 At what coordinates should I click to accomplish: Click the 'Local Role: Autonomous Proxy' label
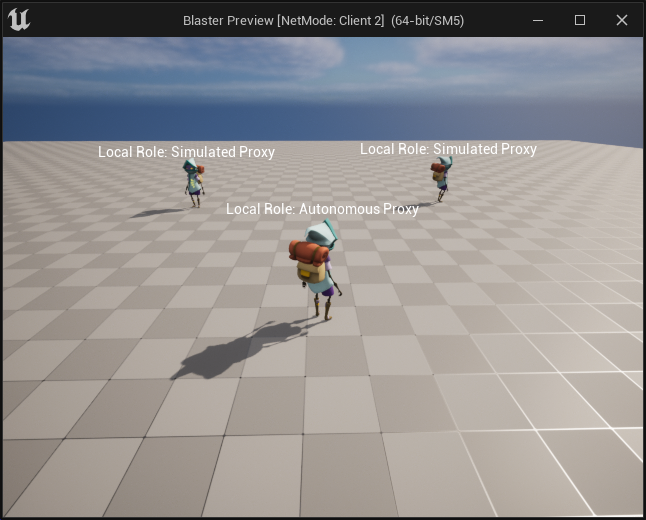coord(322,209)
